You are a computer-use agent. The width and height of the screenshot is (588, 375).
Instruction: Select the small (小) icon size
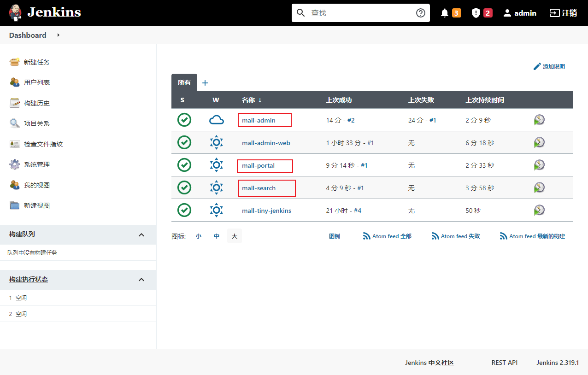199,236
